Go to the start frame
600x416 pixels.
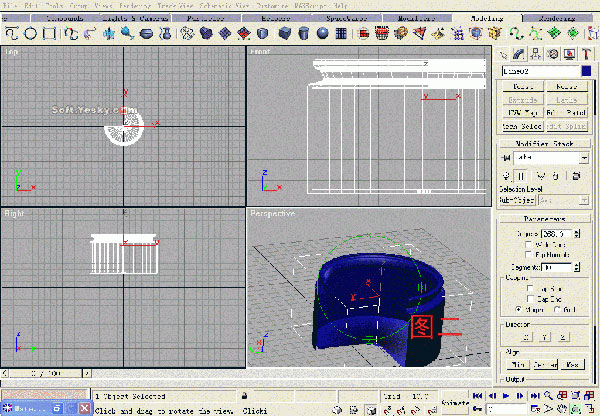point(477,395)
